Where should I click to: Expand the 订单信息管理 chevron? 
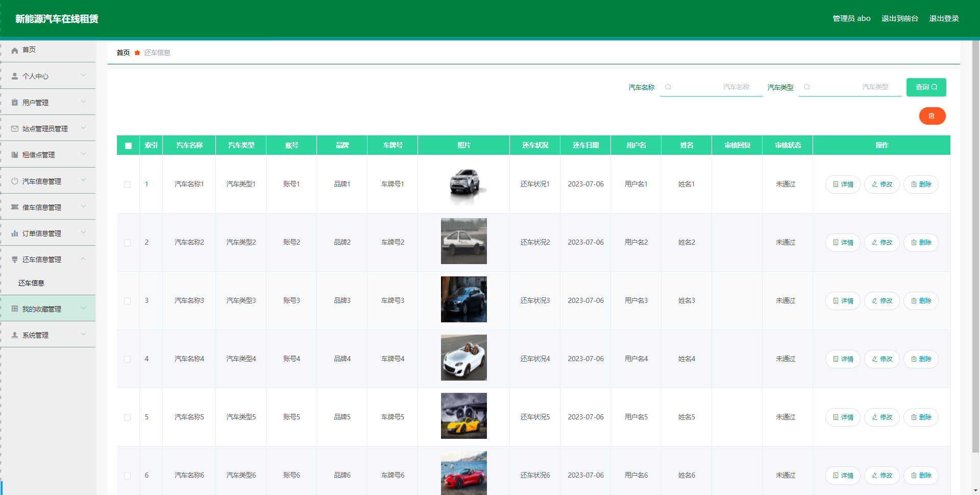coord(83,233)
